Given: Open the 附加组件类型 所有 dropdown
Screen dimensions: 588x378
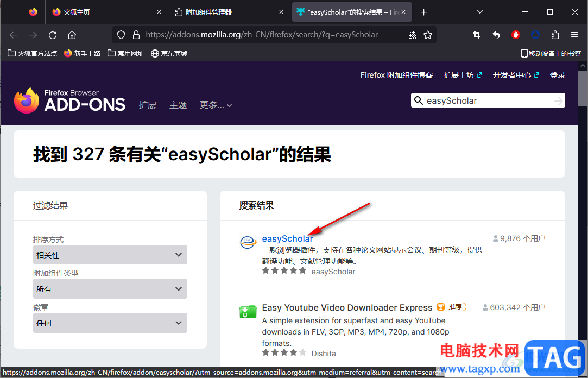Looking at the screenshot, I should (x=110, y=289).
